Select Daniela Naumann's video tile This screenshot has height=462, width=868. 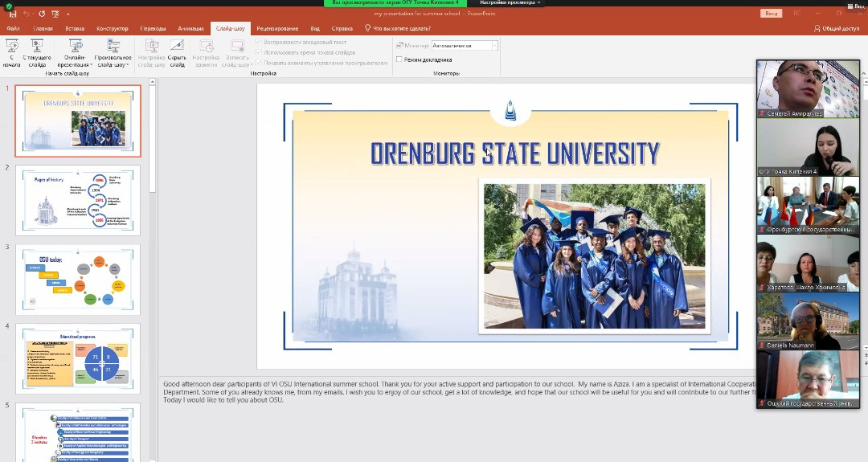pyautogui.click(x=808, y=320)
